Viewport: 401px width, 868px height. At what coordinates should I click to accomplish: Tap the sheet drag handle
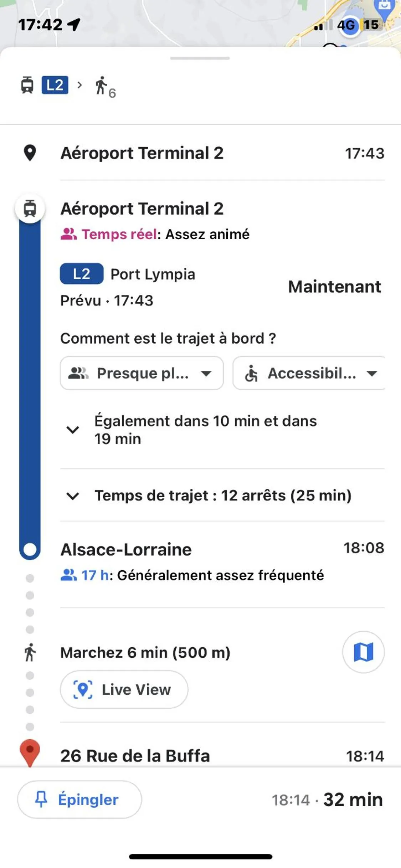(200, 58)
